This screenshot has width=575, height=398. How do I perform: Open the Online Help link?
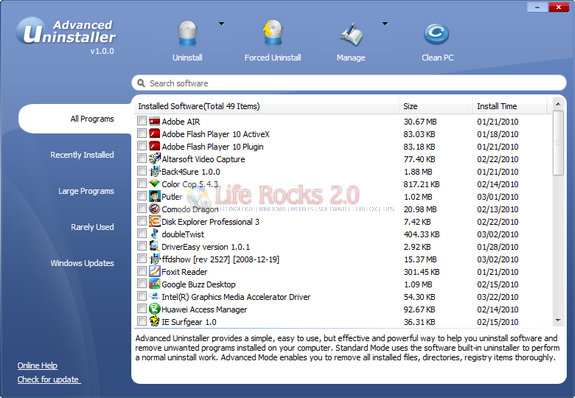coord(37,366)
